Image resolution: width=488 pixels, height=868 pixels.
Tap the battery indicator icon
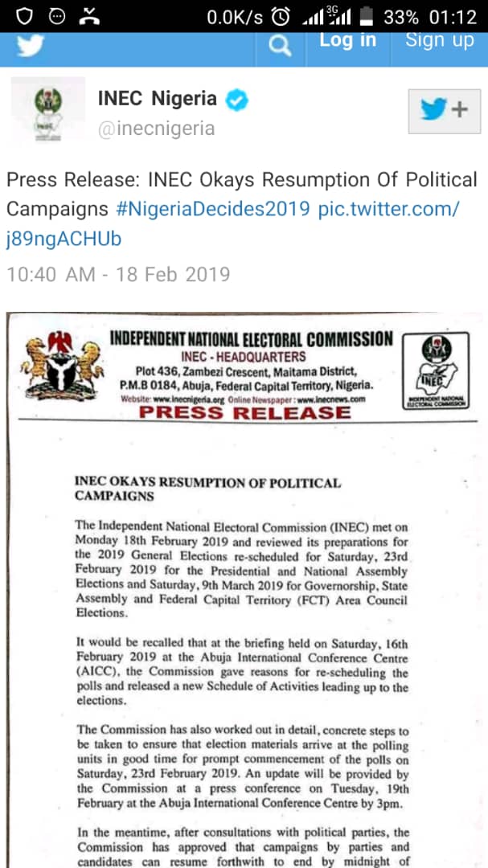click(x=366, y=16)
